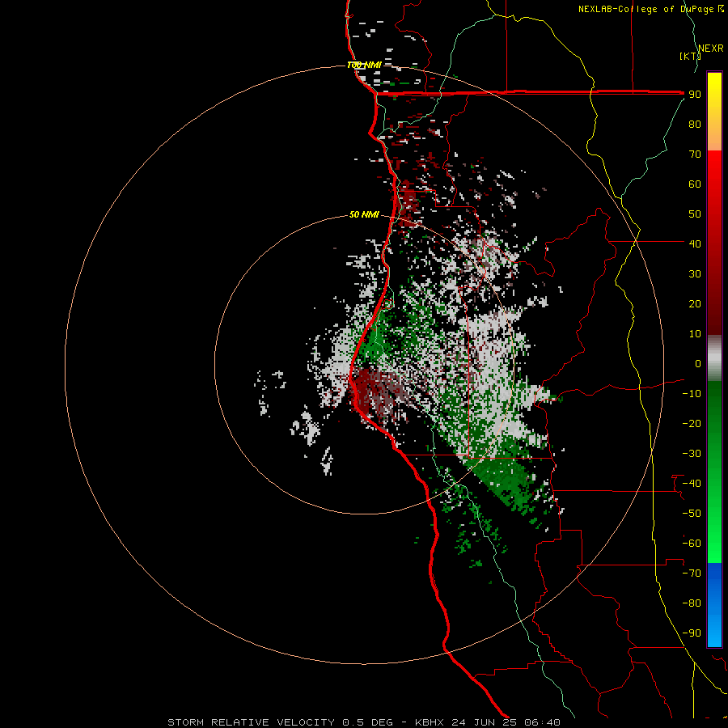This screenshot has height=728, width=728.
Task: Click the 50 label on the velocity scale
Action: click(695, 214)
